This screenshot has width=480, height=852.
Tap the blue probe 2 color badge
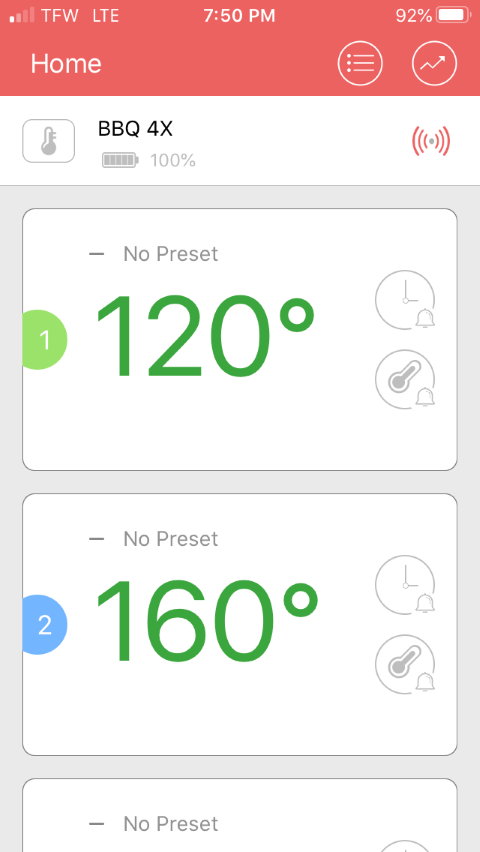click(45, 625)
